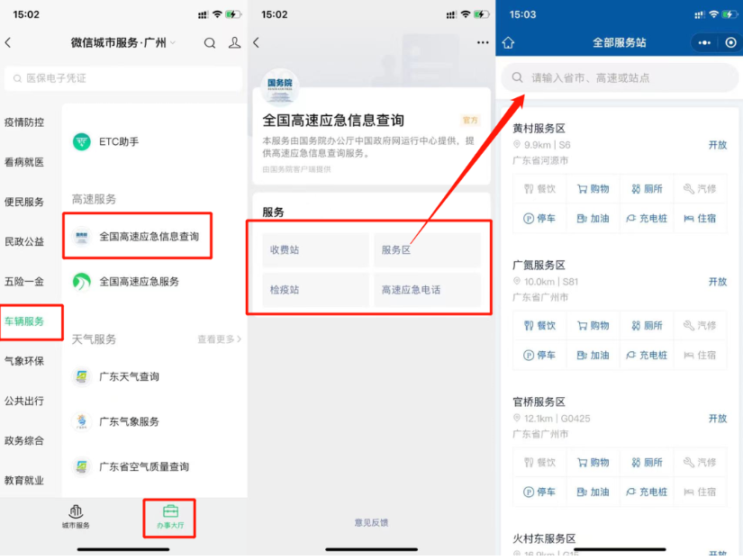Tap the 厕所 icon under 黄村服务区

coord(636,189)
